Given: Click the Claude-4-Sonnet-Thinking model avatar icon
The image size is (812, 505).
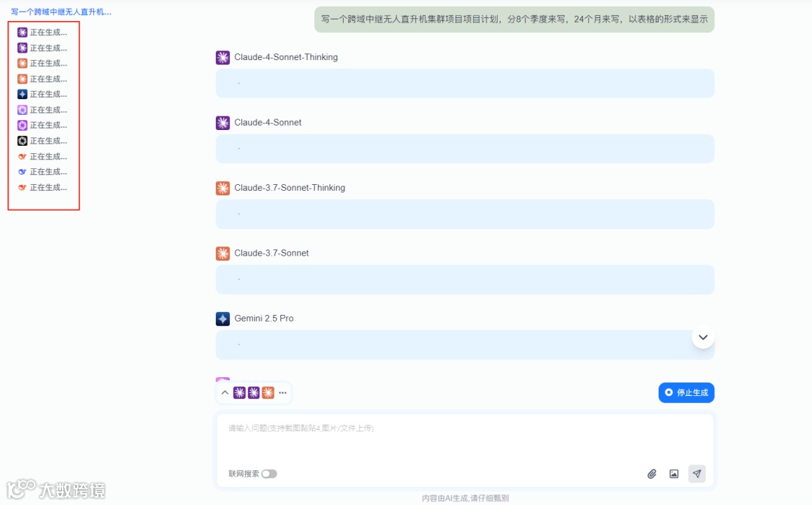Looking at the screenshot, I should click(x=223, y=57).
